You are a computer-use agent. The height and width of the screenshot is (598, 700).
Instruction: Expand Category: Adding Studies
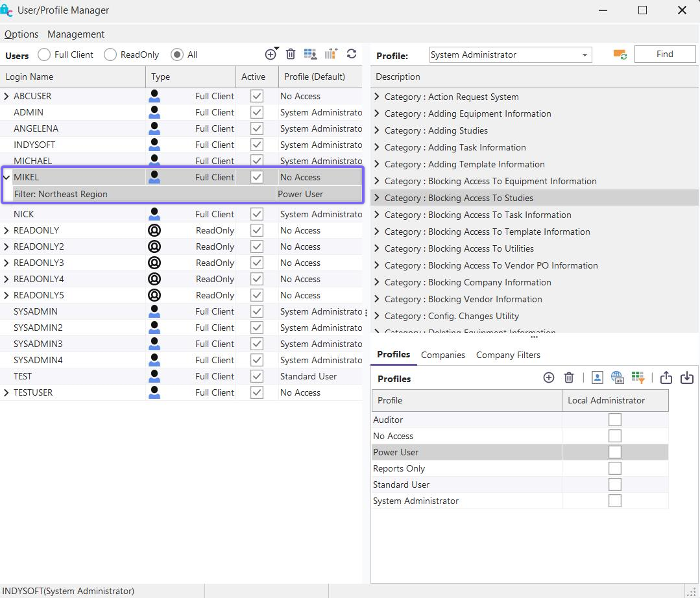click(377, 130)
